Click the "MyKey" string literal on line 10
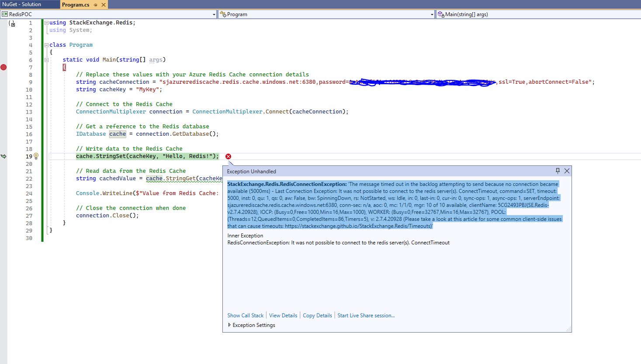 (x=147, y=89)
